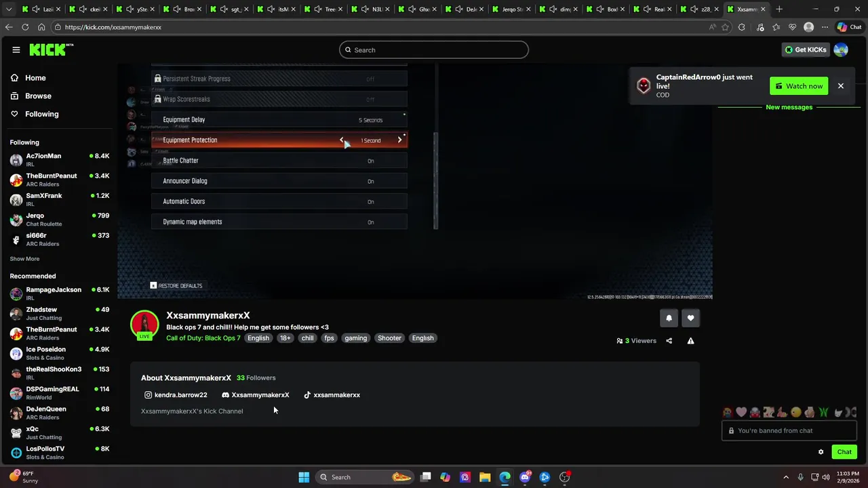Click the green Chat button
Viewport: 868px width, 488px height.
pyautogui.click(x=844, y=452)
